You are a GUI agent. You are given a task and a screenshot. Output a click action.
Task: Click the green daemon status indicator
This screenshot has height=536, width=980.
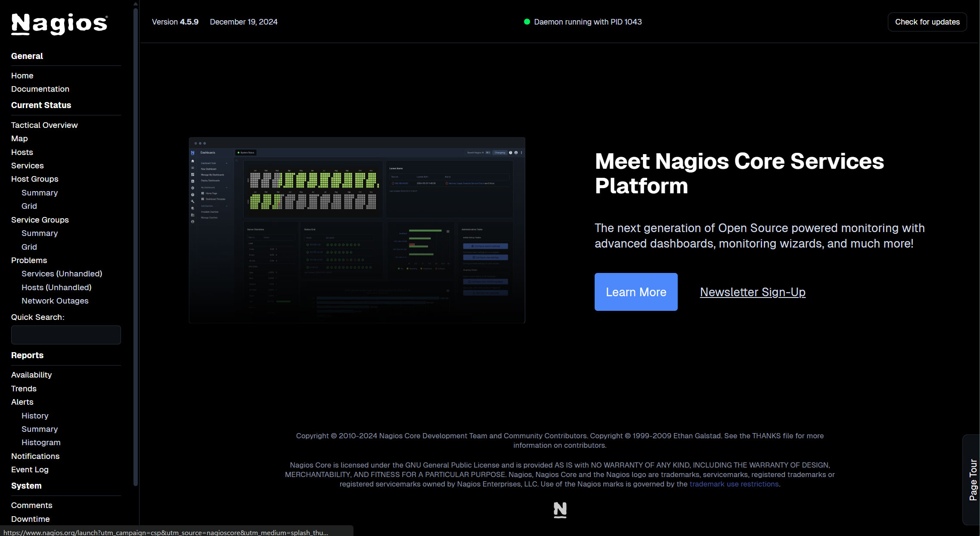point(527,22)
